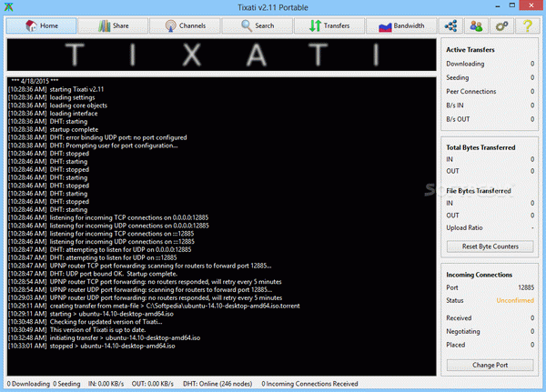Click log line 'starting Tixati v2.11'

coord(56,89)
